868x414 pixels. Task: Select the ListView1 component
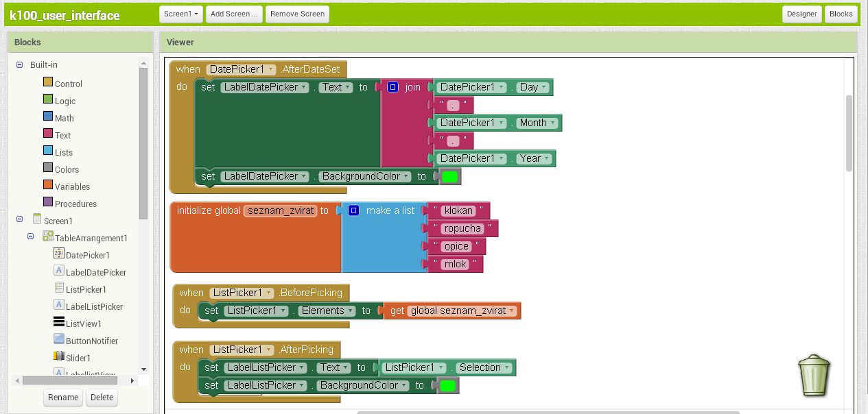pyautogui.click(x=78, y=324)
